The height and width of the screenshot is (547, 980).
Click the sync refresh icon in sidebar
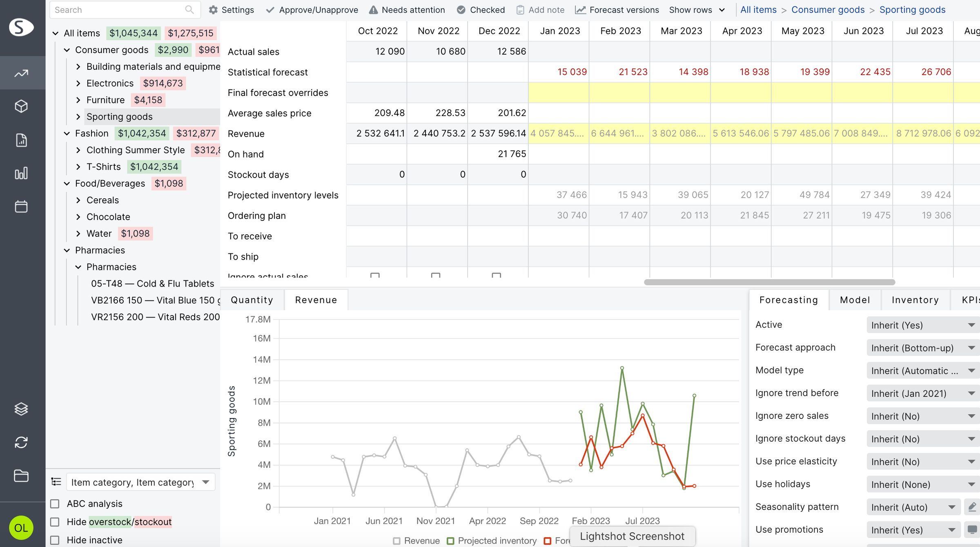coord(22,443)
